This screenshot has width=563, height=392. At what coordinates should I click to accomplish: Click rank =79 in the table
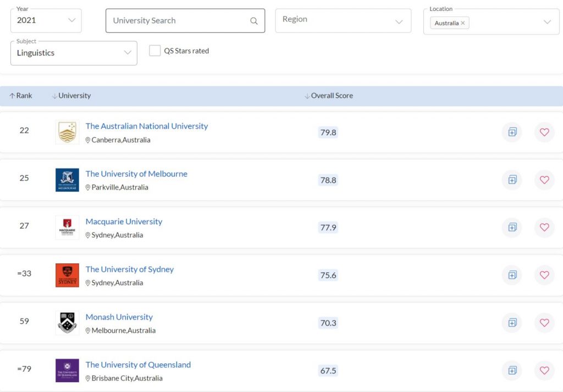[24, 369]
